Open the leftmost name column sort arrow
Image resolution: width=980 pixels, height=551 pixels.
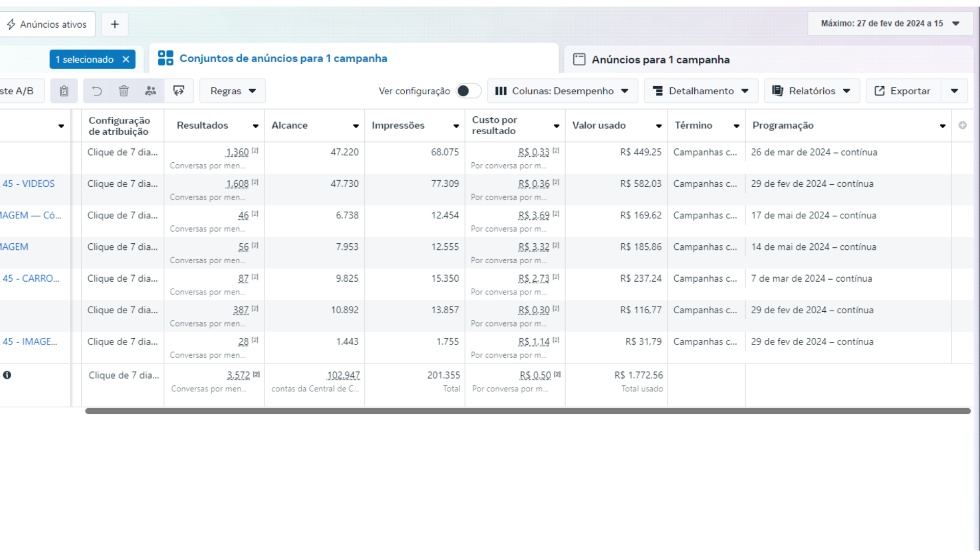pyautogui.click(x=61, y=126)
